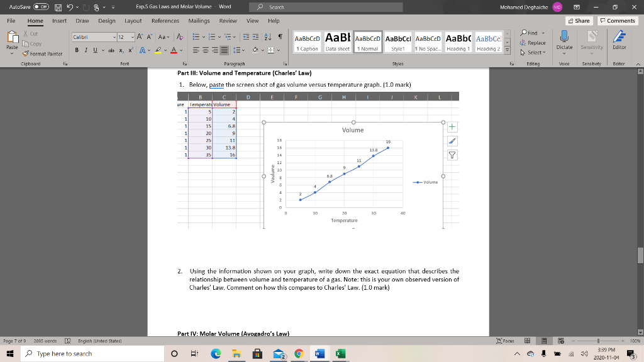Viewport: 644px width, 362px height.
Task: Click the Share button
Action: coord(578,19)
